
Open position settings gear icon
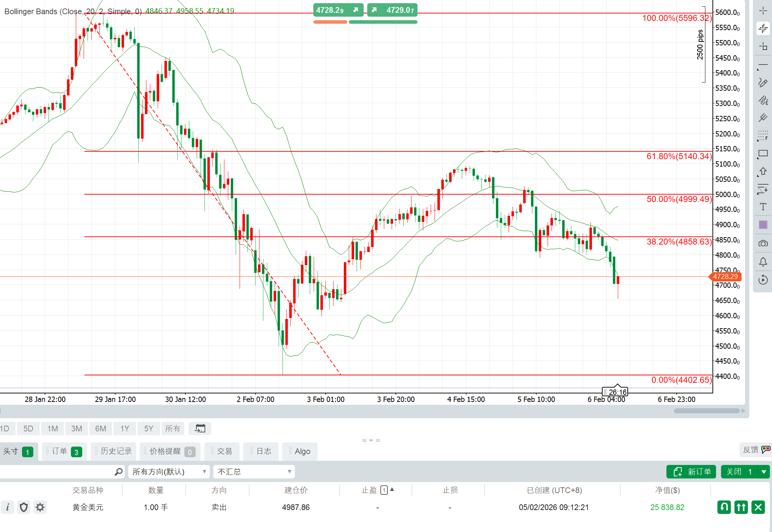(x=40, y=507)
